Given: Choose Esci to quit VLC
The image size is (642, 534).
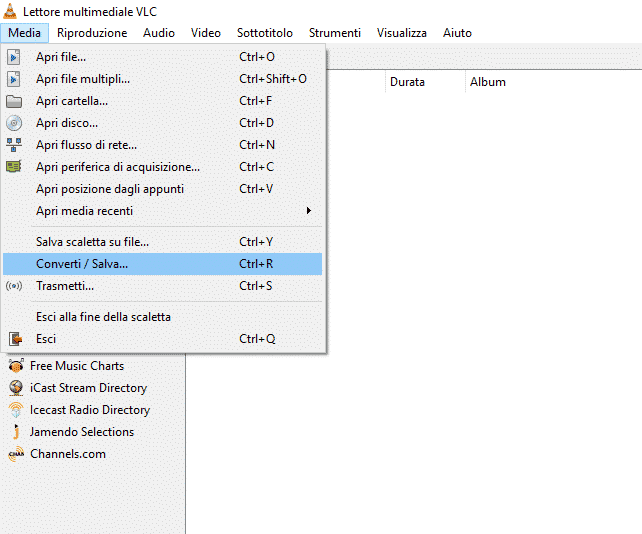Looking at the screenshot, I should (x=163, y=339).
